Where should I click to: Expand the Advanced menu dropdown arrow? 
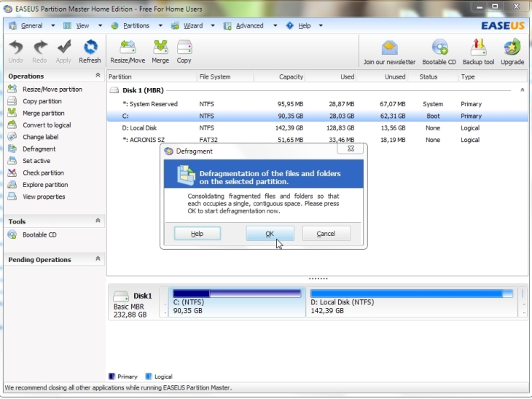coord(275,25)
